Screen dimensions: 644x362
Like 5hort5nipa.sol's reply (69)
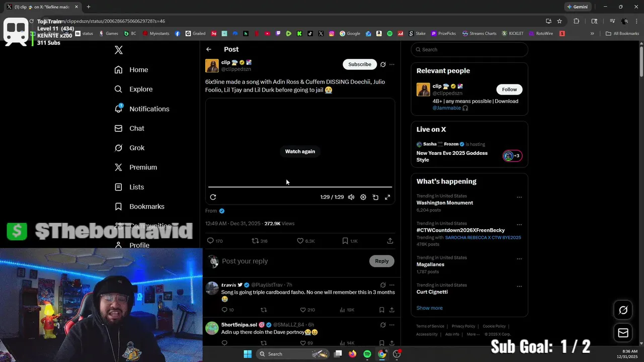coord(307,343)
